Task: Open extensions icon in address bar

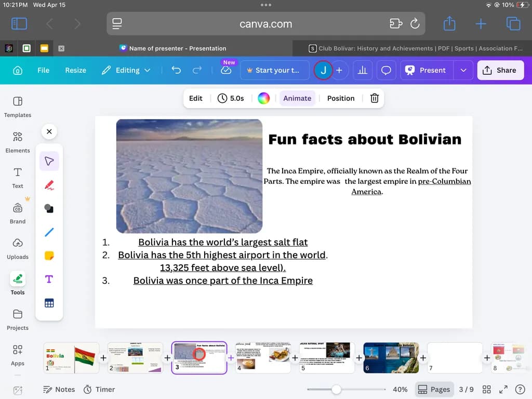Action: pyautogui.click(x=396, y=24)
